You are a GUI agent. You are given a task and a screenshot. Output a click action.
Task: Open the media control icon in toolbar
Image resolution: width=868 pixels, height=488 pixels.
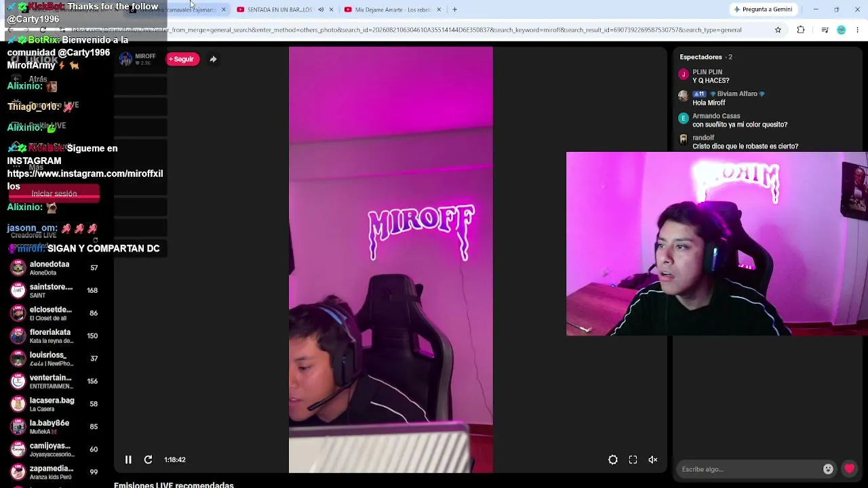[x=825, y=30]
